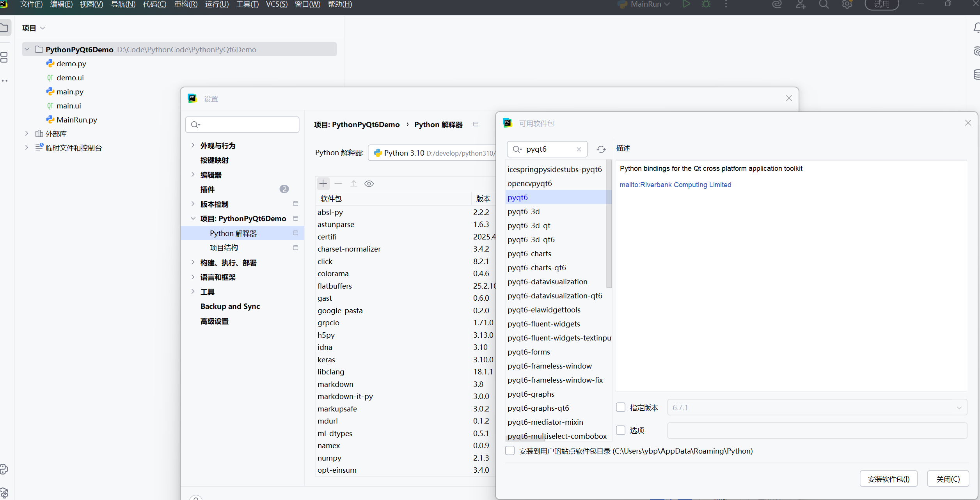Expand the 外部库 tree node
980x500 pixels.
click(x=27, y=134)
